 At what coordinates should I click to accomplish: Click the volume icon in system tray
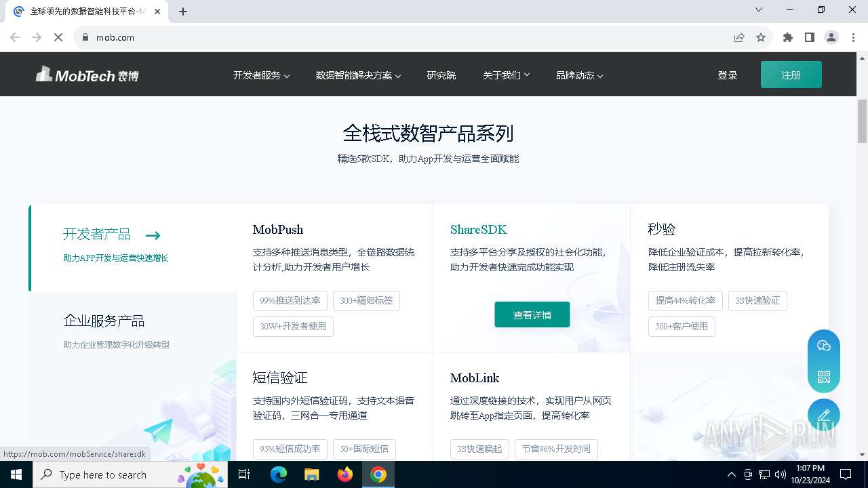(781, 474)
